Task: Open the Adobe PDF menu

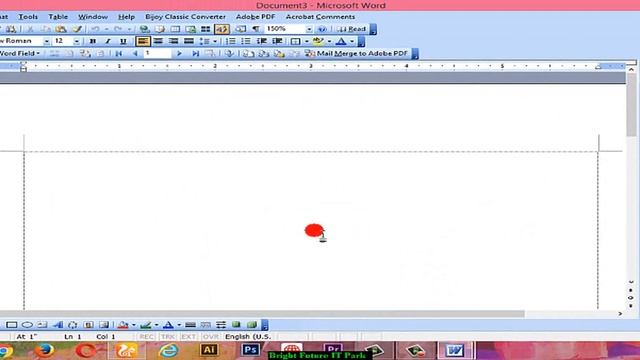Action: tap(256, 17)
